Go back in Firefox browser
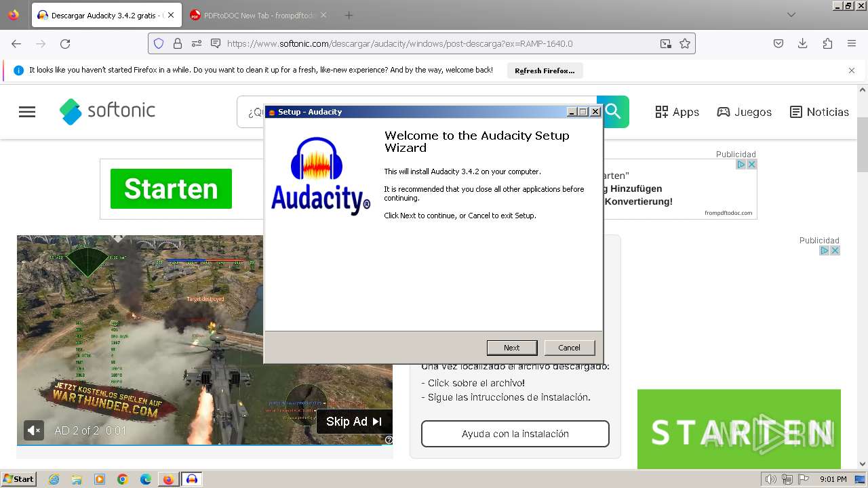Image resolution: width=868 pixels, height=488 pixels. pyautogui.click(x=16, y=43)
